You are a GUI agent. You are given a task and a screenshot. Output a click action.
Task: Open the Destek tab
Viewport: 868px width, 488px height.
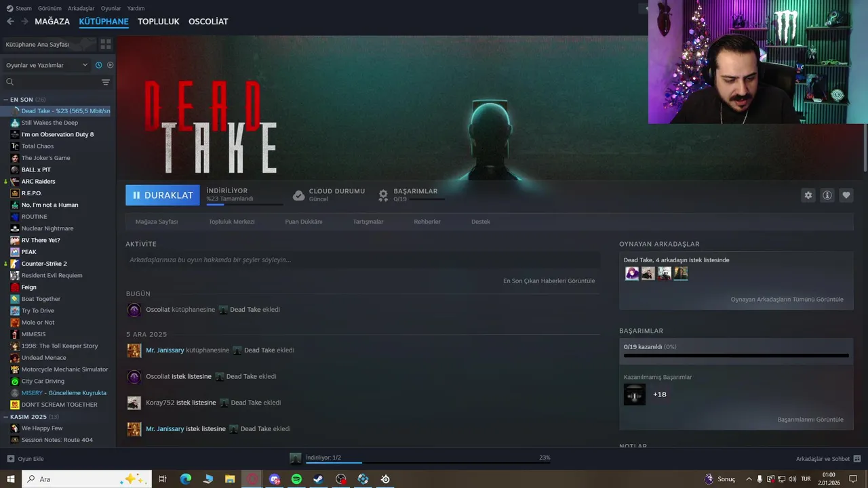point(481,222)
